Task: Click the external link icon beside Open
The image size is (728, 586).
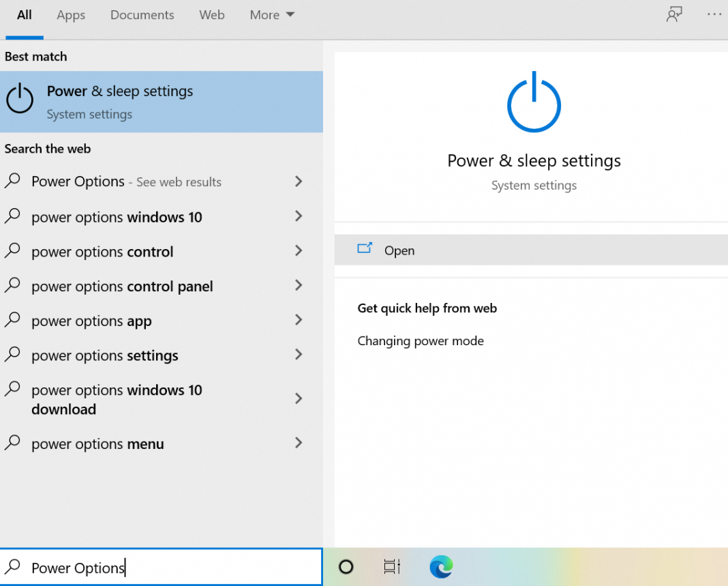Action: click(x=365, y=249)
